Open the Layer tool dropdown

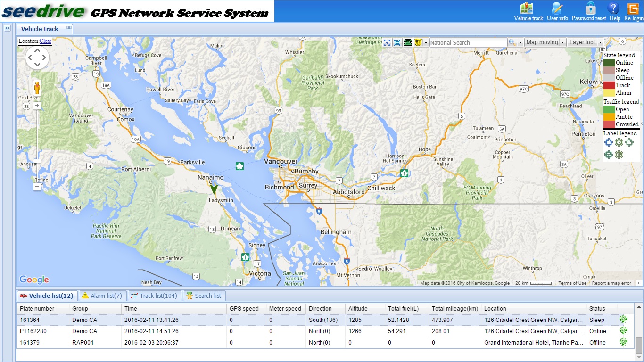coord(586,42)
